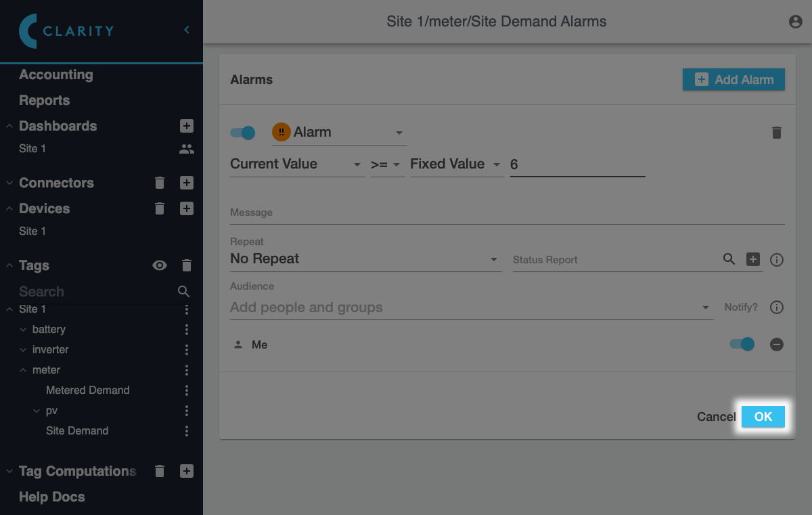Remove Me from audience list
The height and width of the screenshot is (515, 812).
click(x=777, y=344)
